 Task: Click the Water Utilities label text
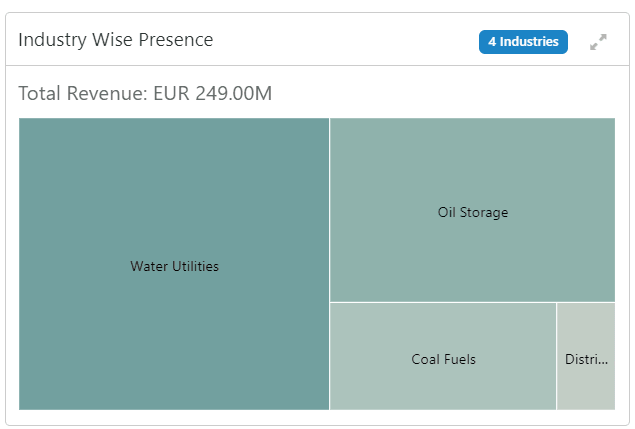pos(174,266)
